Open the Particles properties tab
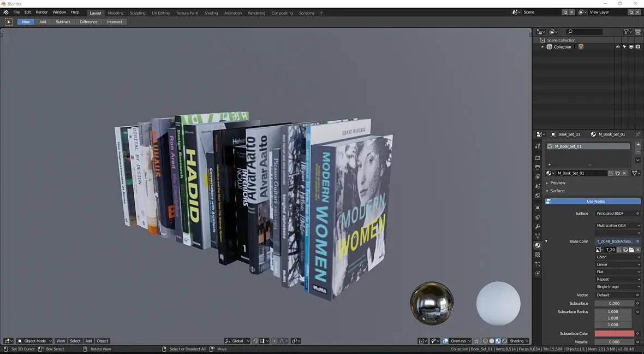This screenshot has width=644, height=354. pyautogui.click(x=538, y=264)
